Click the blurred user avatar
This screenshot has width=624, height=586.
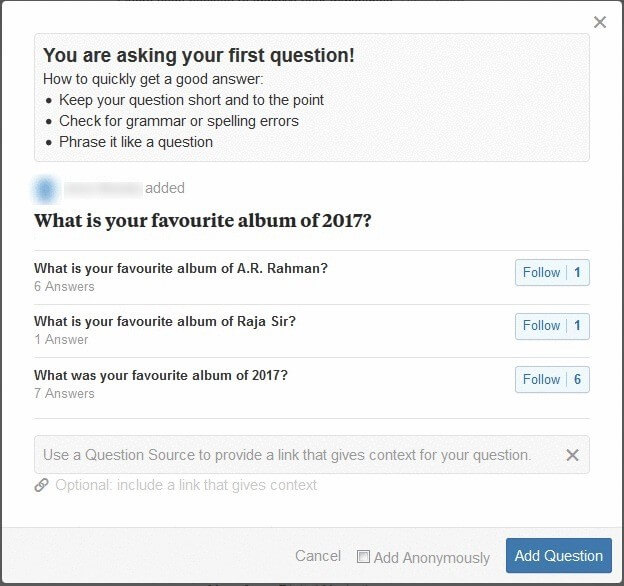pos(45,188)
